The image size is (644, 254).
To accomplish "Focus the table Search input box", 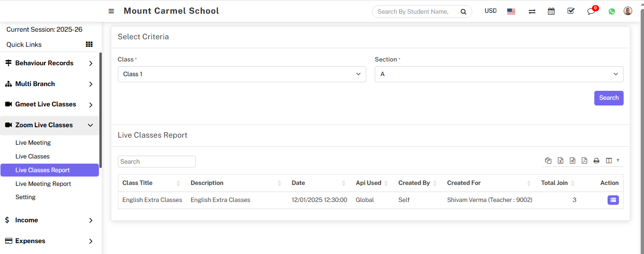I will click(157, 161).
